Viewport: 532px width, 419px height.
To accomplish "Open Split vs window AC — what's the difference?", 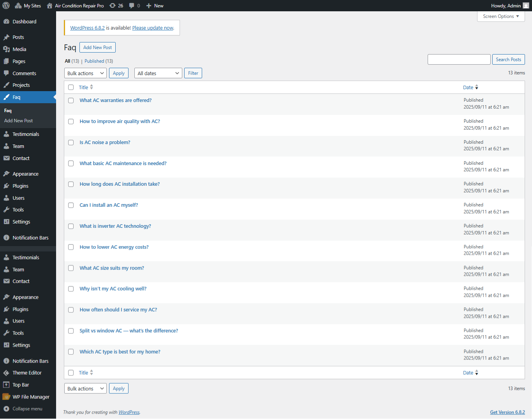I will [129, 331].
